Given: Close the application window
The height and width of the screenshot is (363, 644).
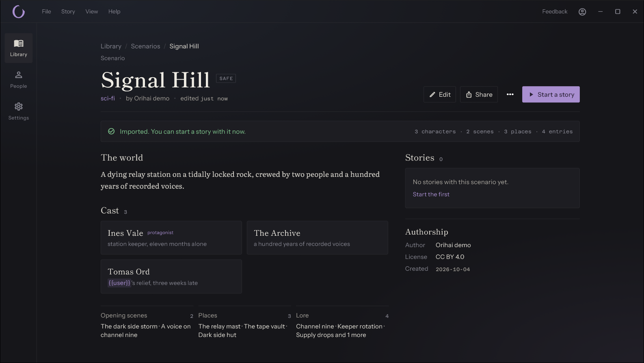Looking at the screenshot, I should coord(635,12).
